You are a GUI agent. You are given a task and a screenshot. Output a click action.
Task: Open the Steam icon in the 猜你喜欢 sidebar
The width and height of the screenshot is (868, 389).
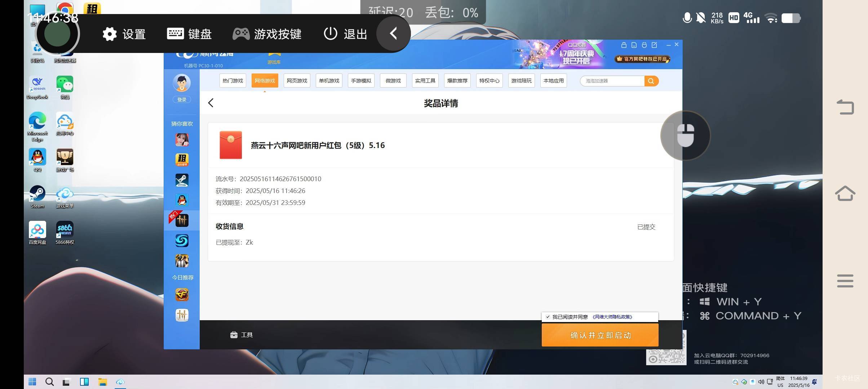pyautogui.click(x=182, y=180)
